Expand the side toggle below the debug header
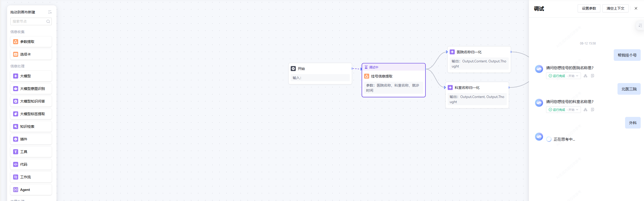 click(x=640, y=26)
